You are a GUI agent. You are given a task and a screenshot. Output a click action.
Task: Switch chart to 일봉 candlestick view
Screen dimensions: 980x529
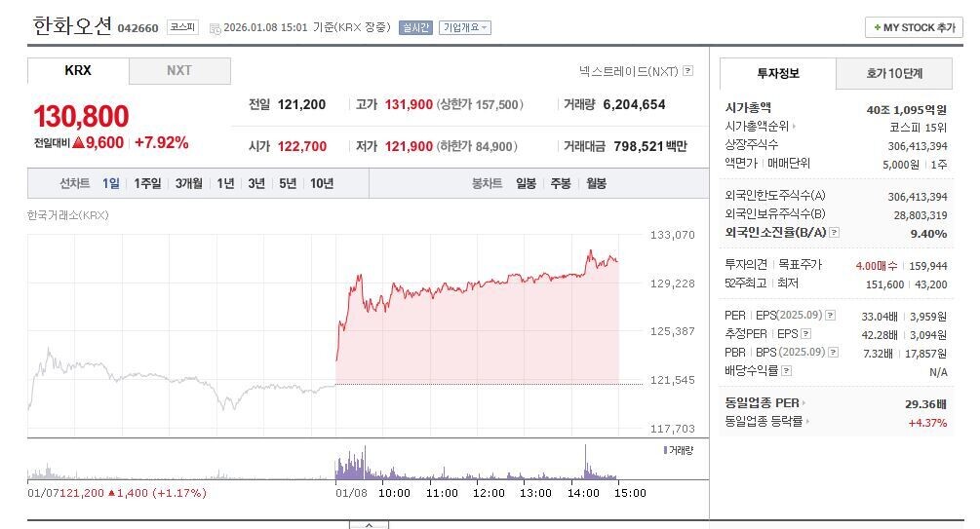527,183
